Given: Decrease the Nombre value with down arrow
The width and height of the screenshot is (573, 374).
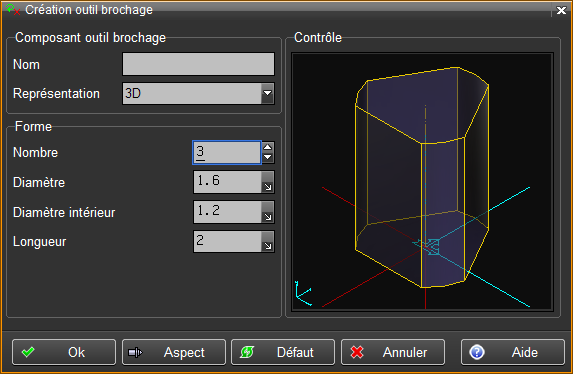Looking at the screenshot, I should click(x=268, y=158).
